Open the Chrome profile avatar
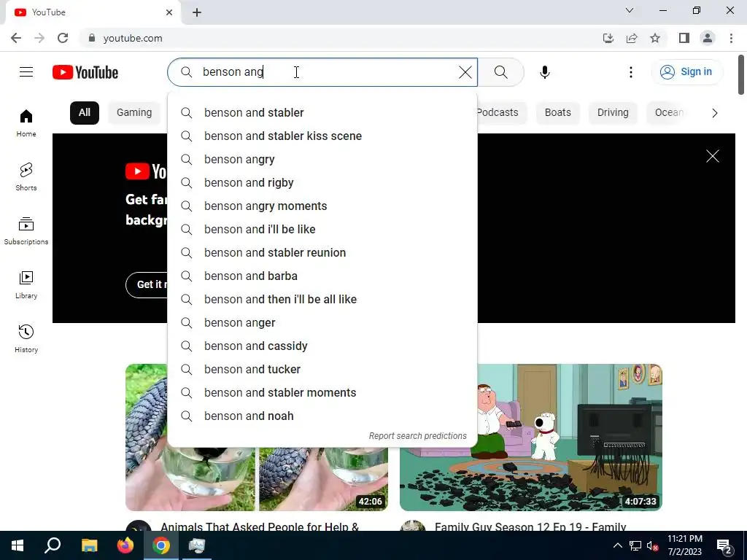The image size is (747, 560). coord(708,38)
